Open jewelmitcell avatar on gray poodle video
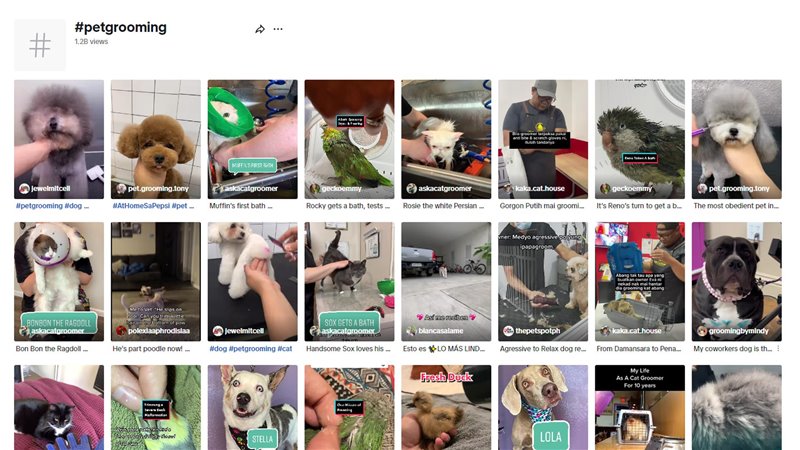Viewport: 800px width, 450px height. click(x=24, y=189)
